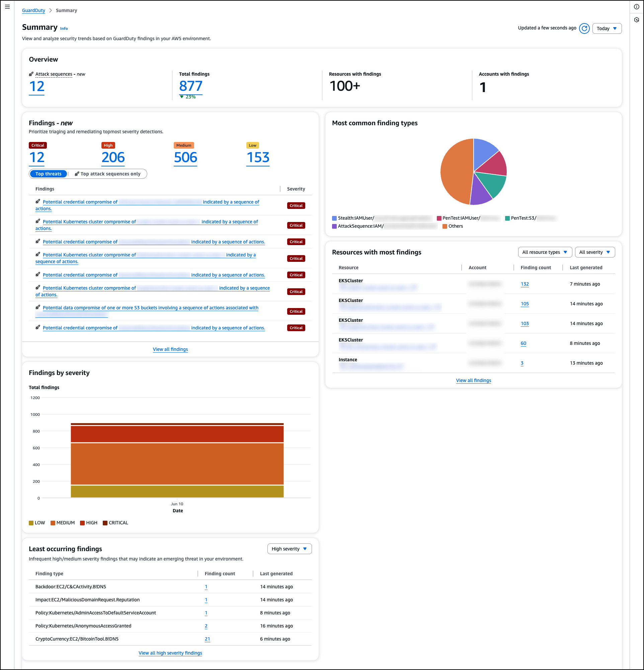This screenshot has width=644, height=670.
Task: Open the info panel icon top right
Action: point(637,6)
